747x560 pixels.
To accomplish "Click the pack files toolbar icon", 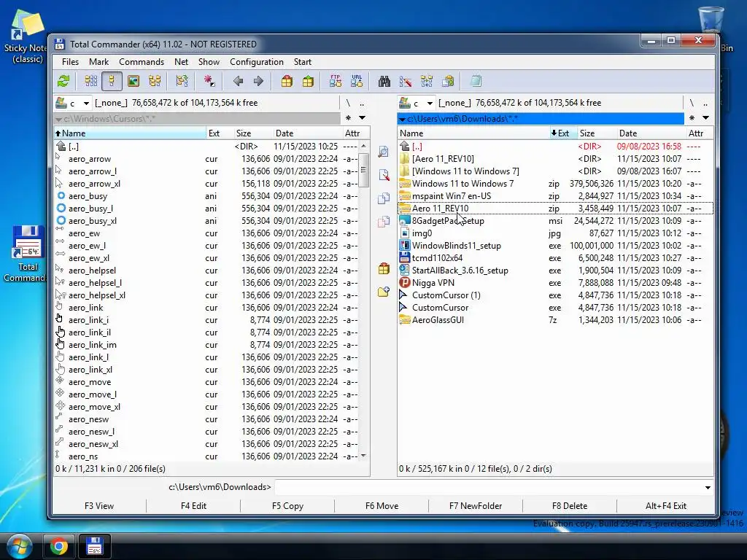I will coord(287,82).
